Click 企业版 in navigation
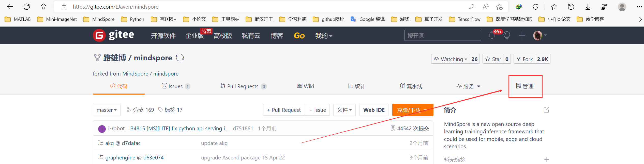 tap(194, 36)
